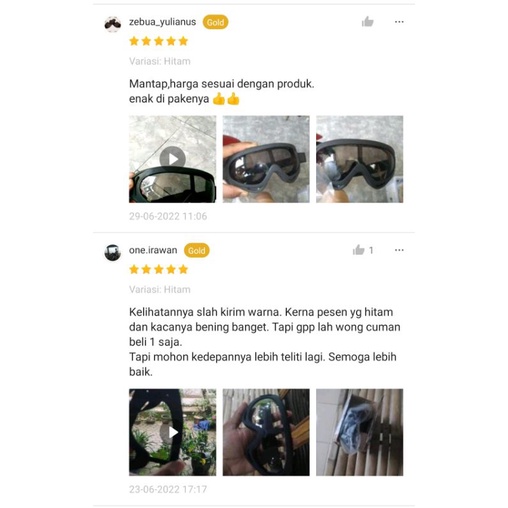Click the review text starting with 'Kelihatannya slah kirim warna'
This screenshot has height=508, width=508.
(x=265, y=342)
